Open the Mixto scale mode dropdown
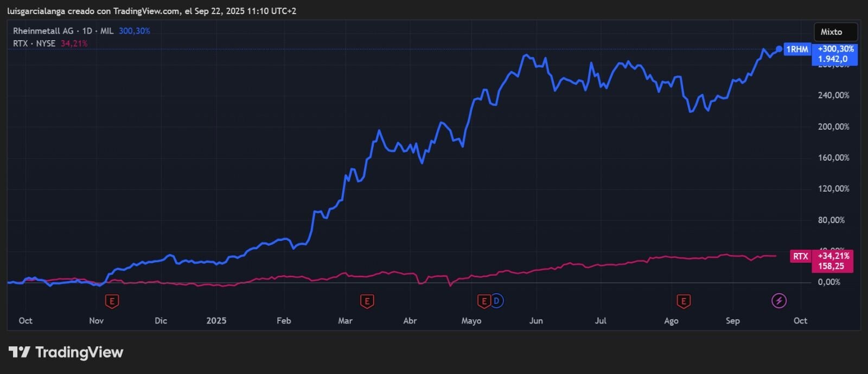The image size is (868, 374). (x=835, y=32)
